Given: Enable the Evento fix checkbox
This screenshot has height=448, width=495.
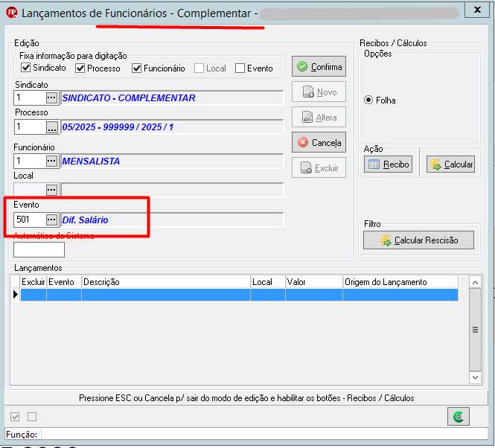Looking at the screenshot, I should tap(240, 68).
